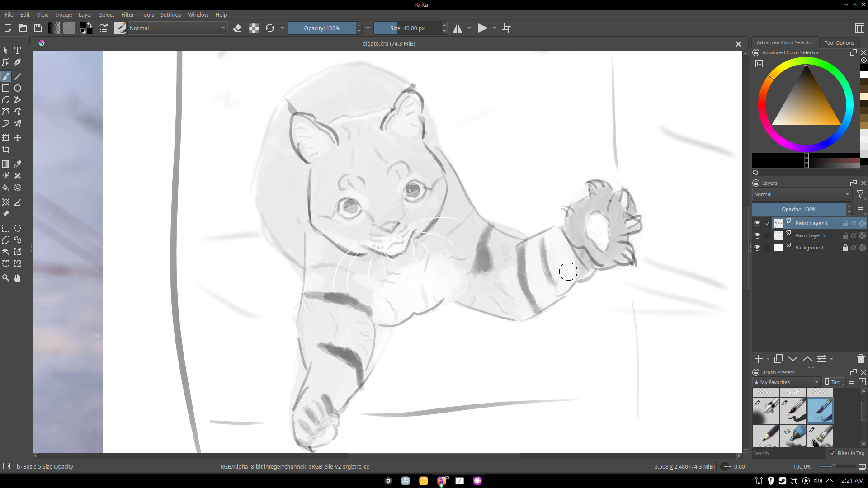The image size is (868, 488).
Task: Select the Gradient tool
Action: pyautogui.click(x=6, y=164)
